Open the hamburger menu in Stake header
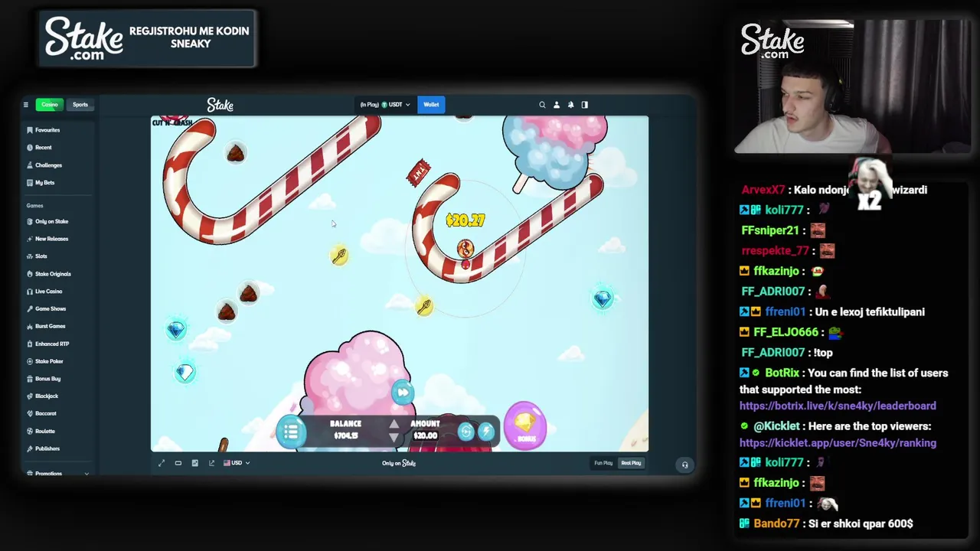The width and height of the screenshot is (980, 551). point(25,105)
